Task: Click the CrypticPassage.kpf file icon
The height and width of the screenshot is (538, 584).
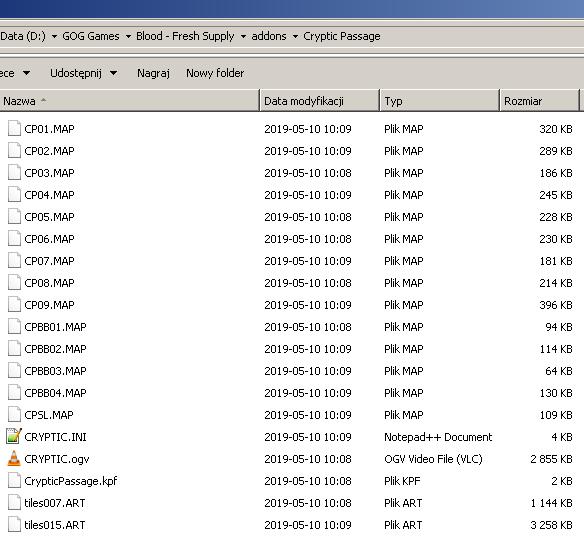Action: [x=14, y=480]
